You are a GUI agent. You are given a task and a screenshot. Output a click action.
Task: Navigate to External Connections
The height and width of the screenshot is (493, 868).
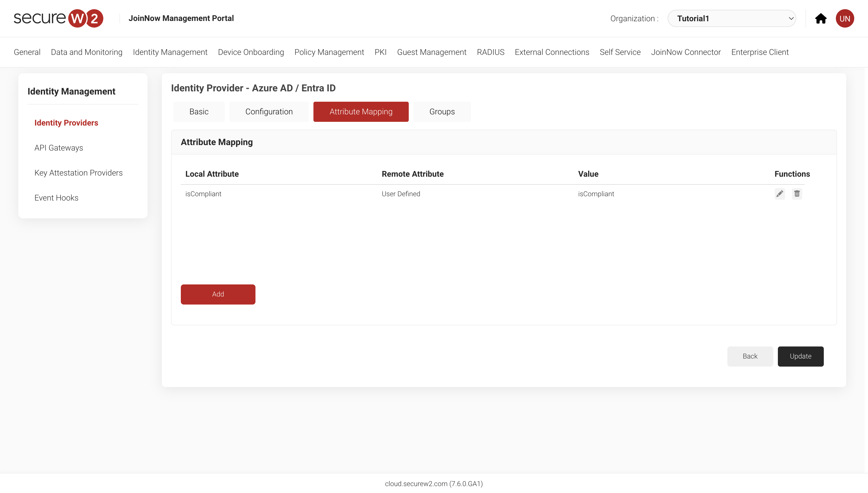[552, 52]
